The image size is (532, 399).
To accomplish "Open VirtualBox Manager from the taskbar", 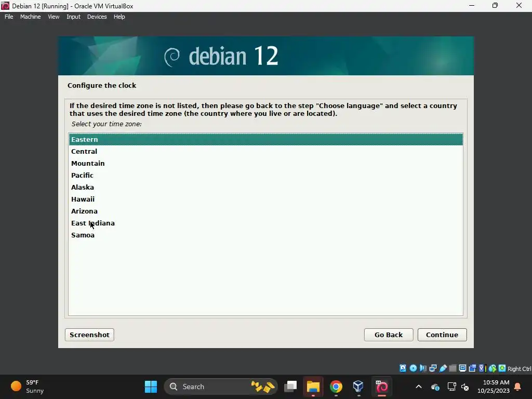I will pyautogui.click(x=358, y=387).
